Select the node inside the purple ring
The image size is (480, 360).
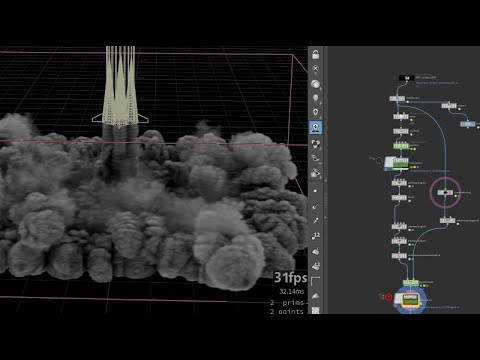[x=445, y=193]
